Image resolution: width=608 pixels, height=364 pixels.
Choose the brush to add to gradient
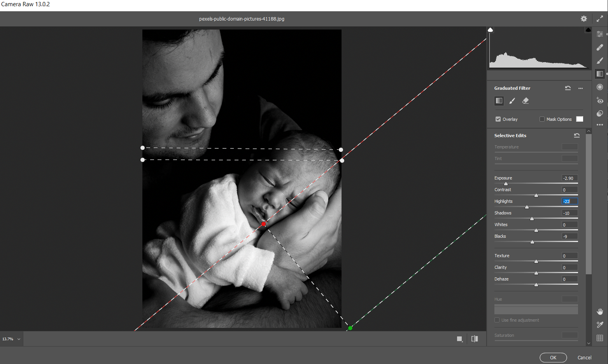(512, 101)
